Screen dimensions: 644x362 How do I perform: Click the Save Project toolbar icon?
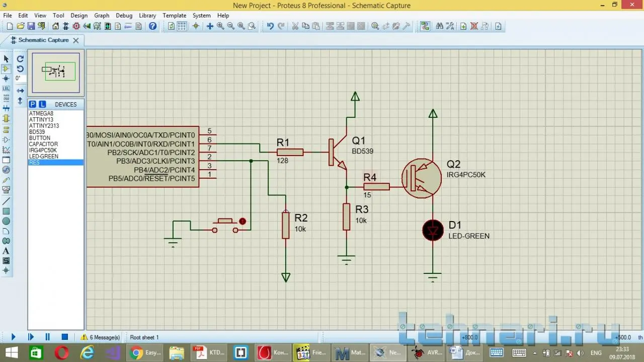pos(31,26)
